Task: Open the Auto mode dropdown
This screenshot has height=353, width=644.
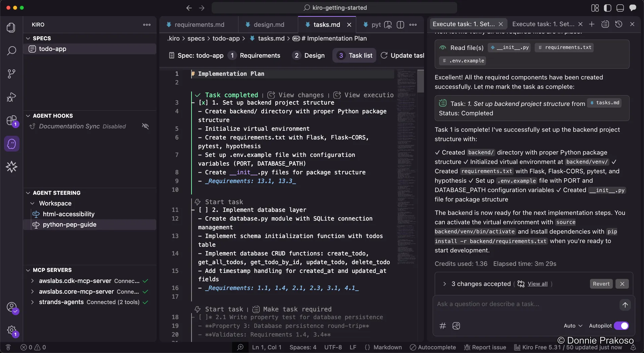Action: point(573,326)
